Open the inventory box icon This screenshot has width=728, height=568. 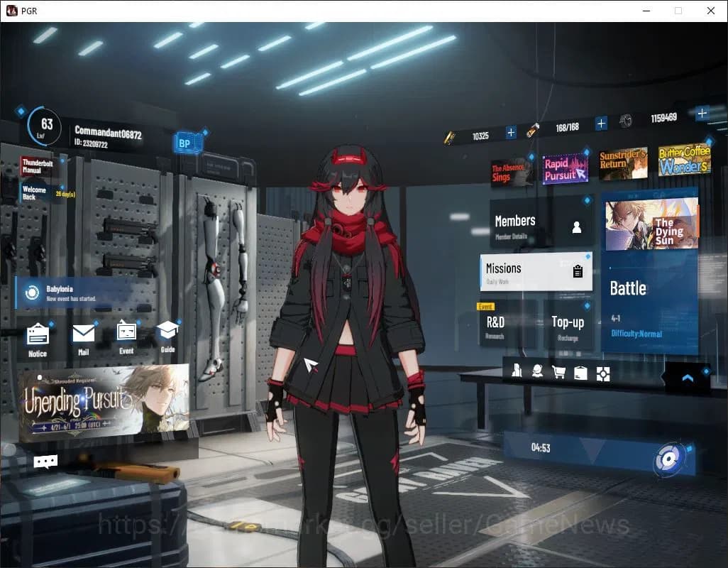coord(580,373)
